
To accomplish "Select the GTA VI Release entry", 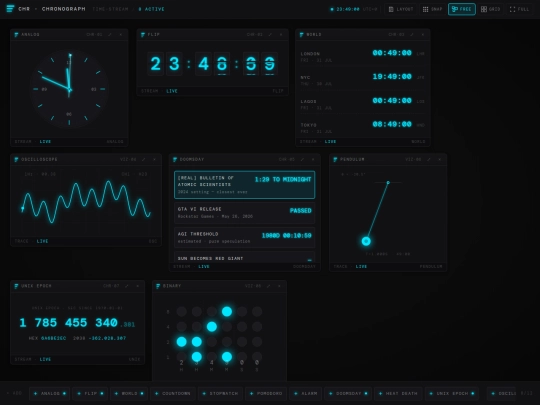I will pyautogui.click(x=245, y=212).
